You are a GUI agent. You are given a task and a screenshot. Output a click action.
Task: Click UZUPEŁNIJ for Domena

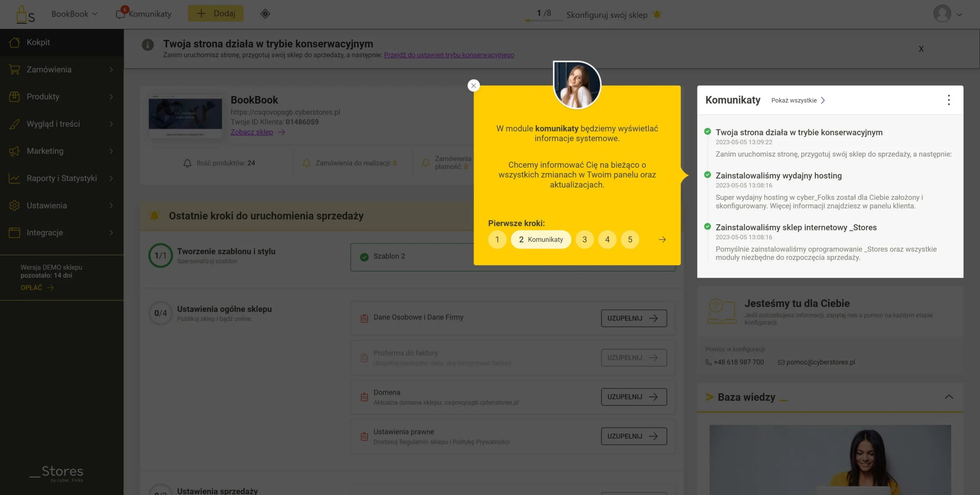coord(634,397)
